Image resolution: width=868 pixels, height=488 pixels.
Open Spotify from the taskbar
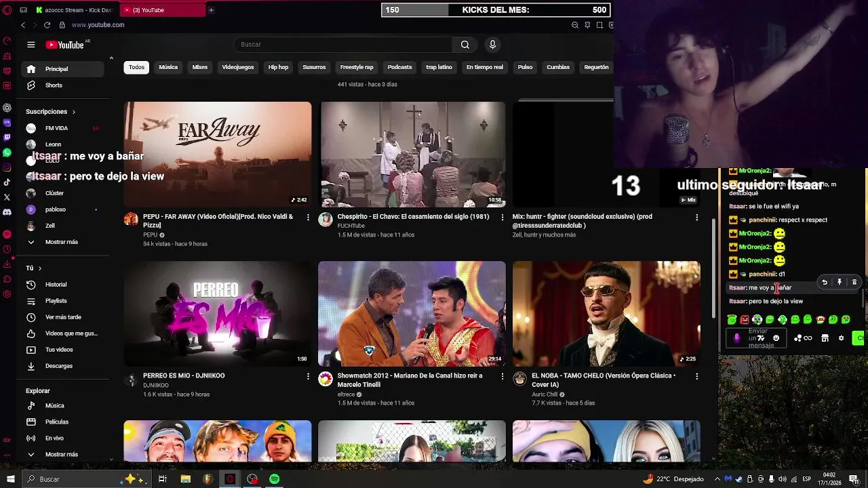tap(275, 479)
